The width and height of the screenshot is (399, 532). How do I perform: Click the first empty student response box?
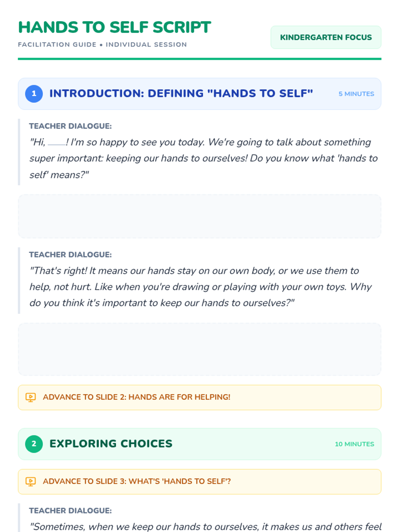click(199, 216)
